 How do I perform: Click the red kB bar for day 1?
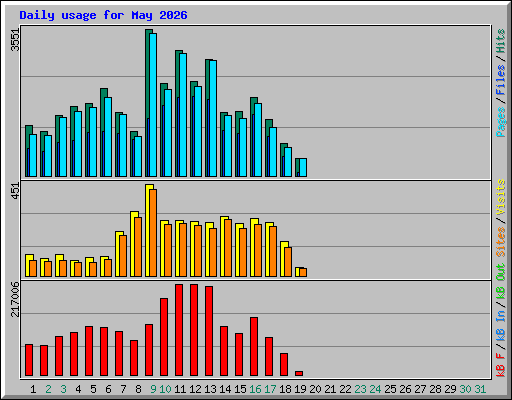(29, 360)
